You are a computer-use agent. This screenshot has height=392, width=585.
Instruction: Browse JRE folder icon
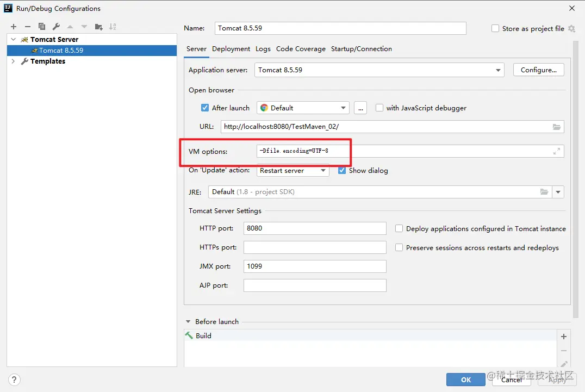pos(544,192)
